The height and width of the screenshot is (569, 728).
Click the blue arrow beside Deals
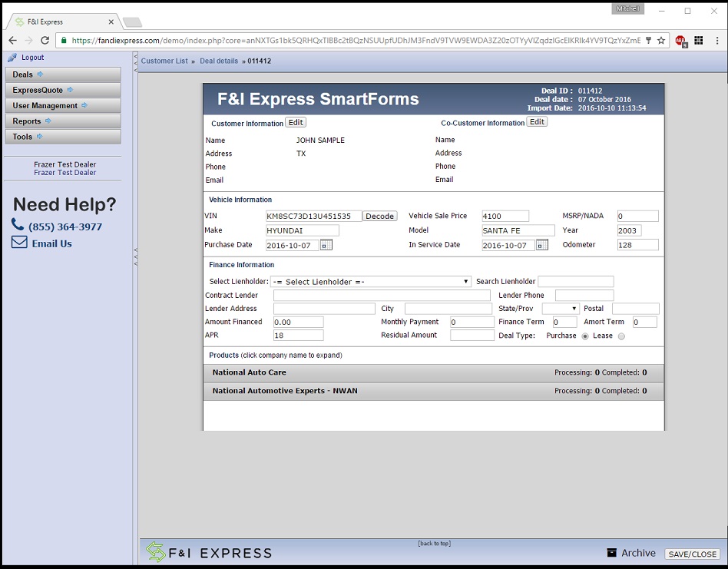point(40,74)
